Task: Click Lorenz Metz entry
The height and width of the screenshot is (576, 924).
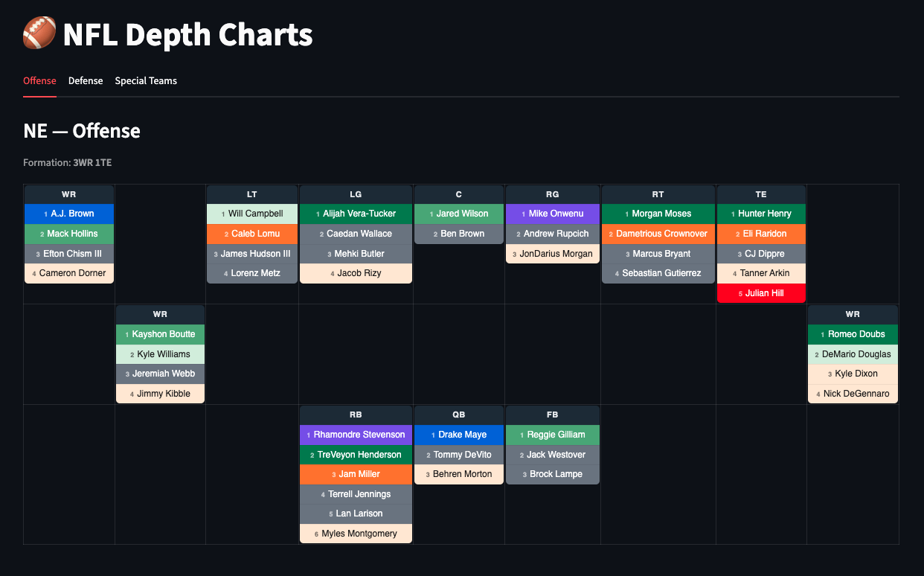Action: (x=252, y=273)
